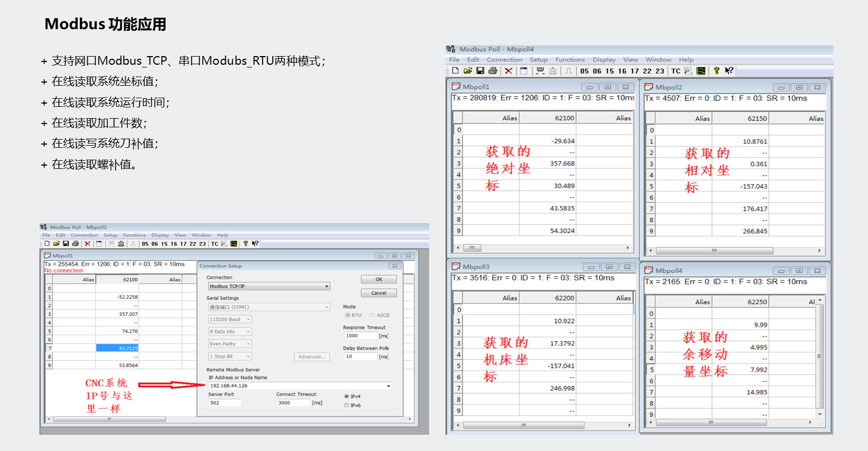Open the Setup menu in Mbpoll1 window

[110, 235]
